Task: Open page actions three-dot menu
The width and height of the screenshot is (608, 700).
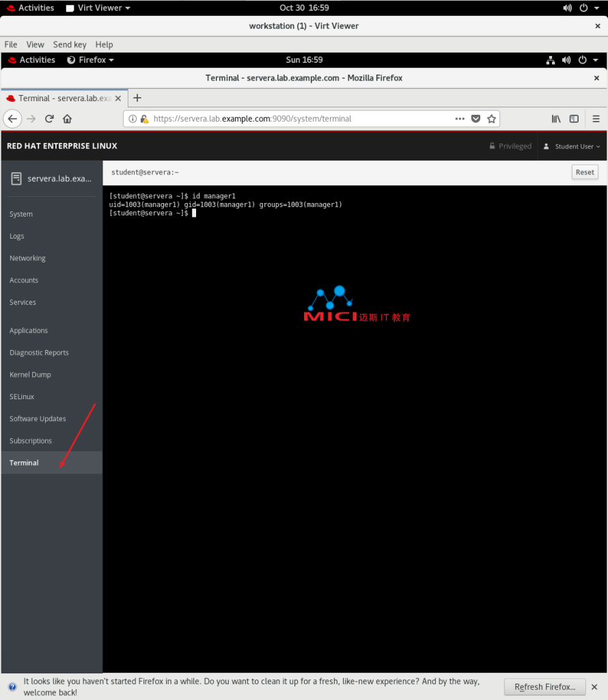Action: pos(460,119)
